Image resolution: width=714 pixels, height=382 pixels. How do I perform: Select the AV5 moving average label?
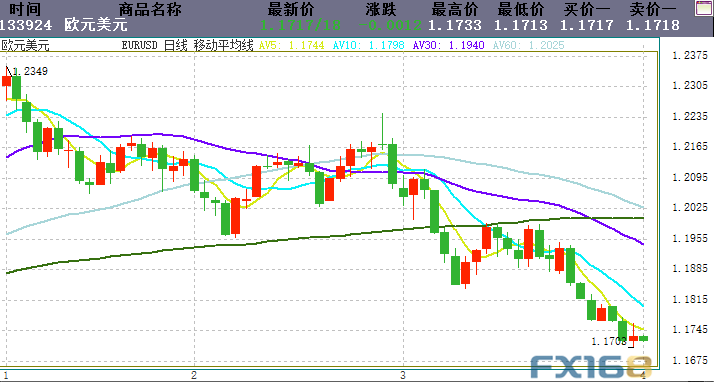[291, 45]
